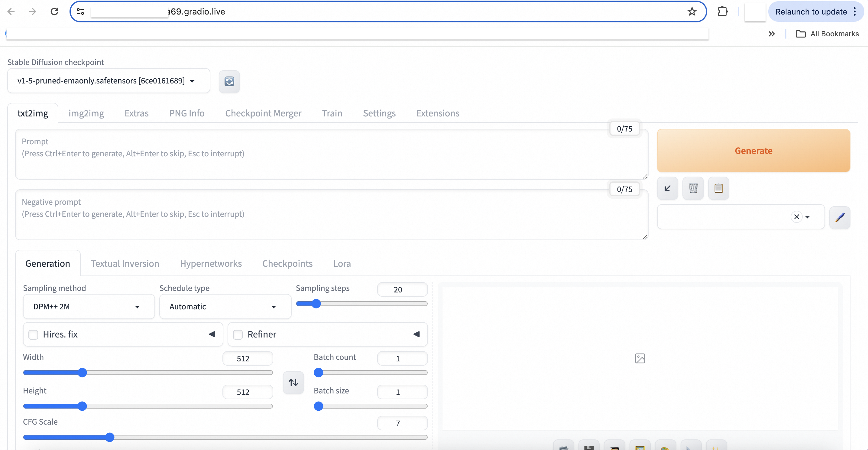Open the paintbrush edit styles button

click(x=840, y=217)
